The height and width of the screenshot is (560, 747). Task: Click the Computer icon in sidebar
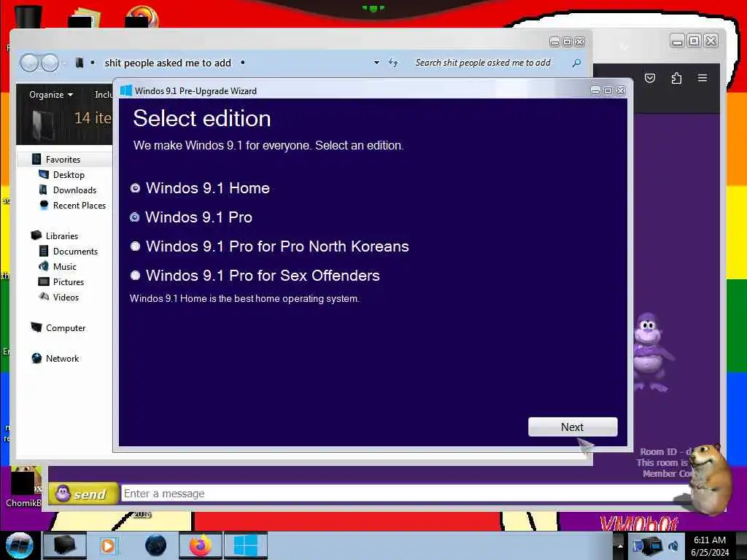36,327
